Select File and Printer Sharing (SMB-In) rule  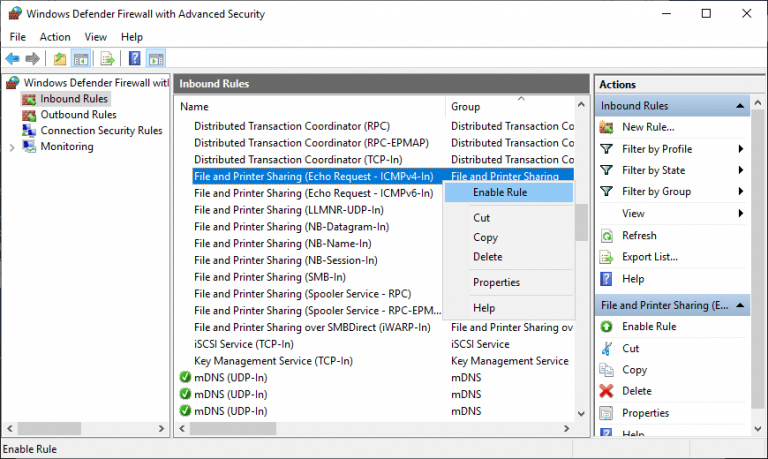tap(270, 277)
